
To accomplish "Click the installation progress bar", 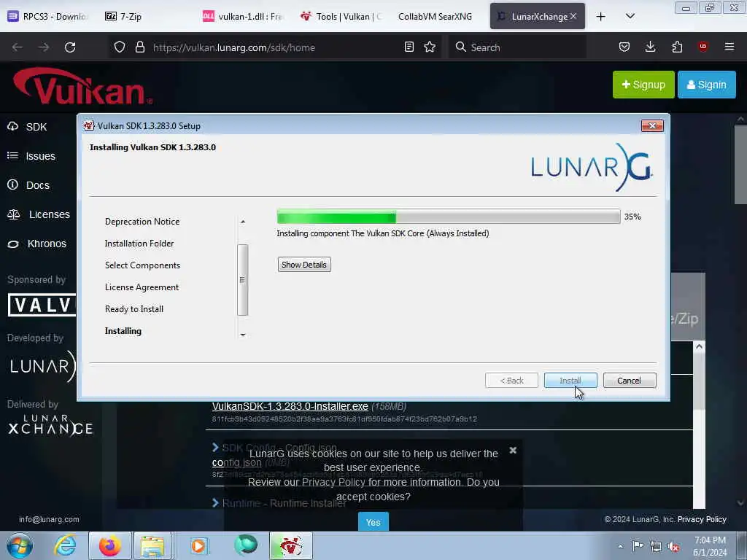I will point(449,216).
